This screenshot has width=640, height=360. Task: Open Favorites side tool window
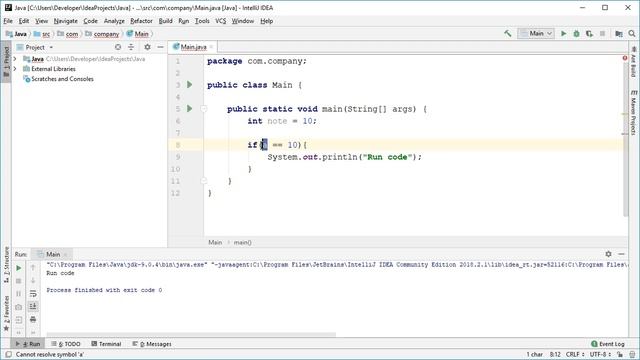click(6, 313)
